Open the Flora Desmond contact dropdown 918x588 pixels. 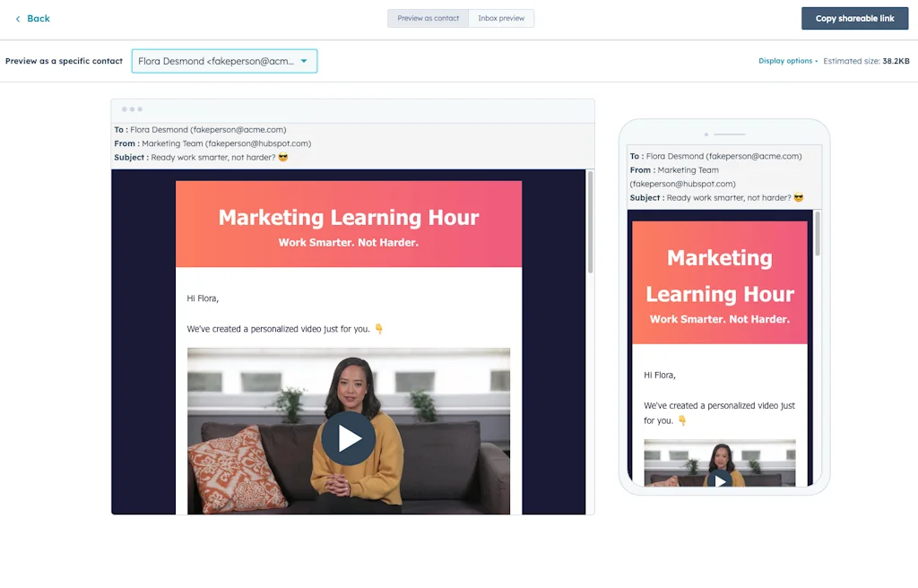224,61
